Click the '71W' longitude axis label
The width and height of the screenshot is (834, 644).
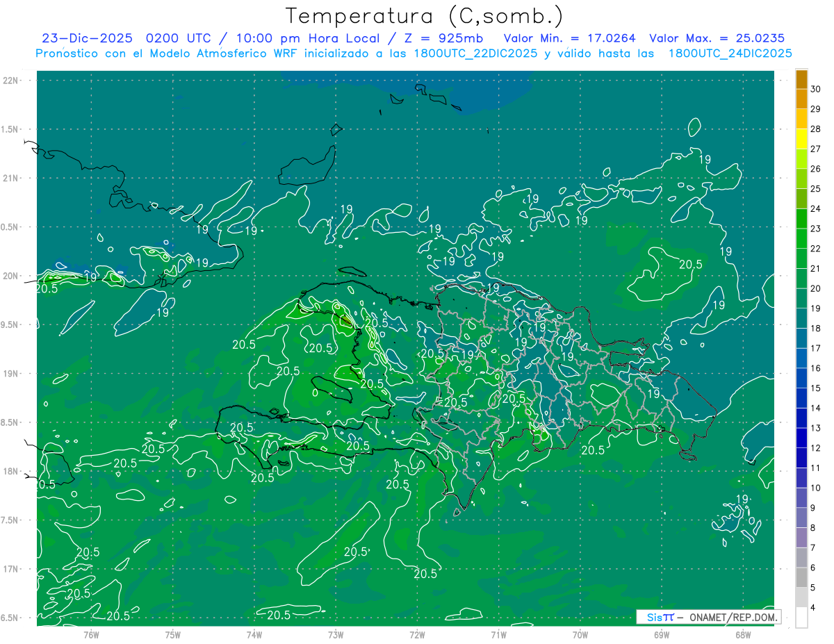click(x=498, y=635)
